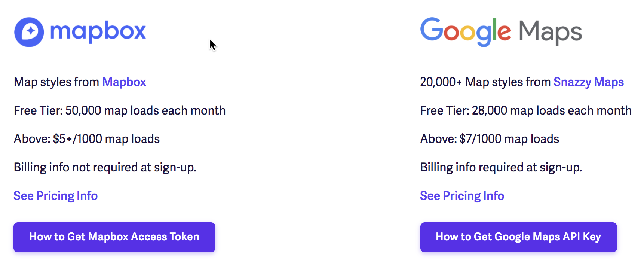Image resolution: width=644 pixels, height=268 pixels.
Task: Click 'Billing info not required at sign-up' text
Action: (105, 167)
